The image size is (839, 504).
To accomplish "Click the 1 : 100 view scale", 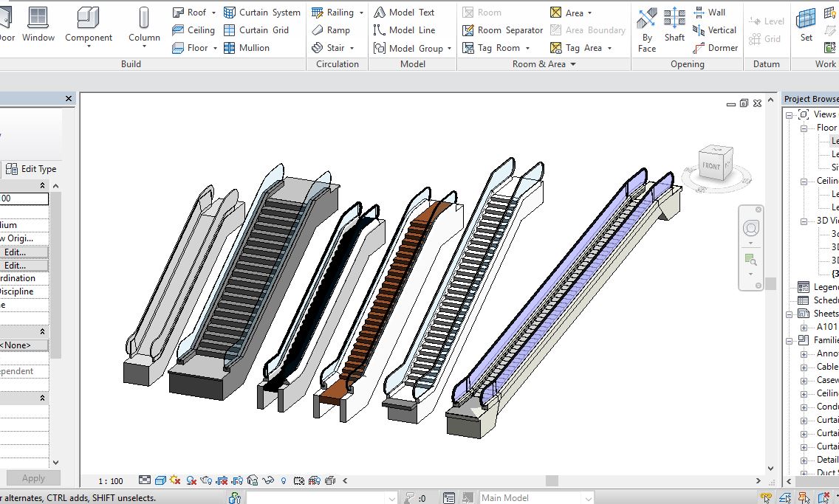I will click(x=111, y=481).
